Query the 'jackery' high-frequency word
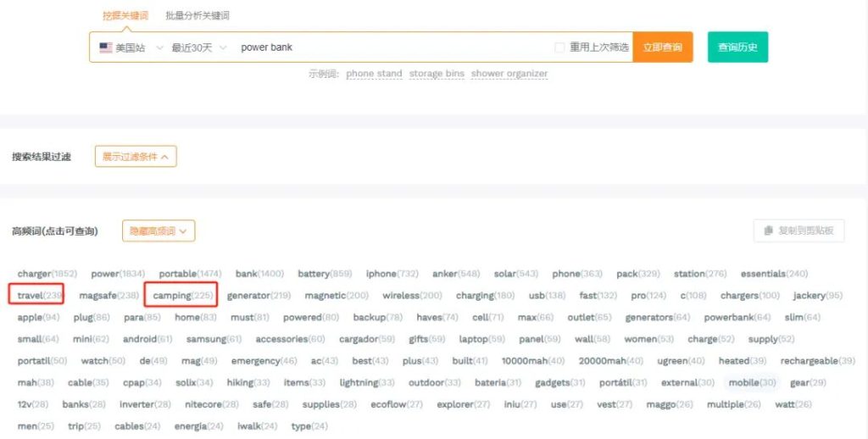The image size is (868, 439). coord(809,295)
